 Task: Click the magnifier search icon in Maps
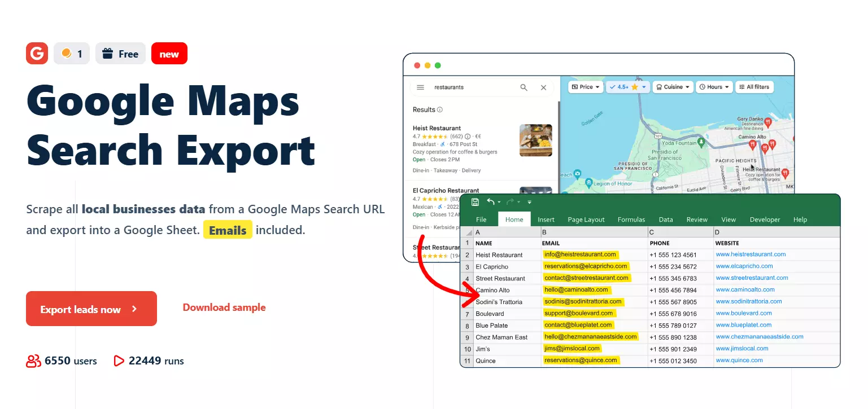(x=524, y=87)
